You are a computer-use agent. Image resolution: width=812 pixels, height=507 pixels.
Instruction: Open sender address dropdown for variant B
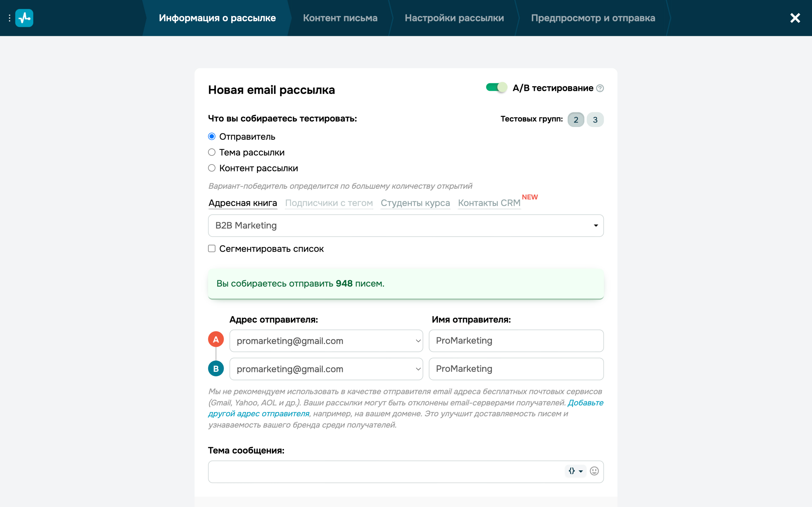coord(326,369)
